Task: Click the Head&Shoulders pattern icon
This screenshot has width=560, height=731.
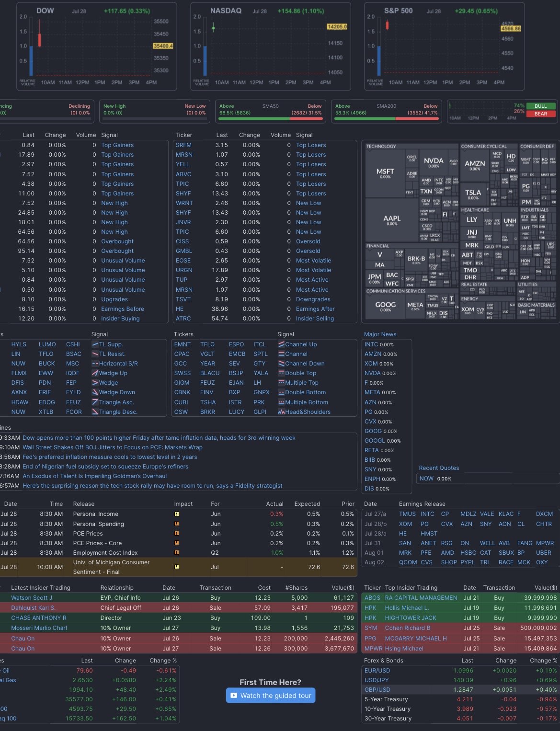Action: (x=281, y=412)
